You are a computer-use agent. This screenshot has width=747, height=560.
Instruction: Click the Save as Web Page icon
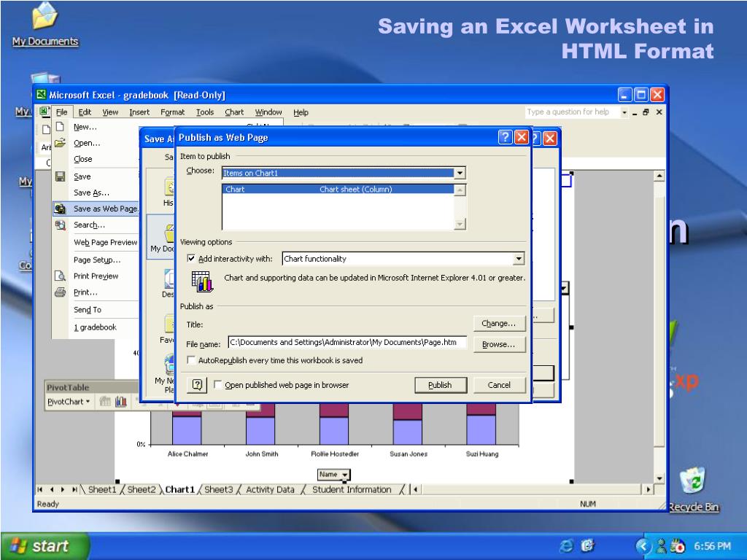click(x=60, y=209)
